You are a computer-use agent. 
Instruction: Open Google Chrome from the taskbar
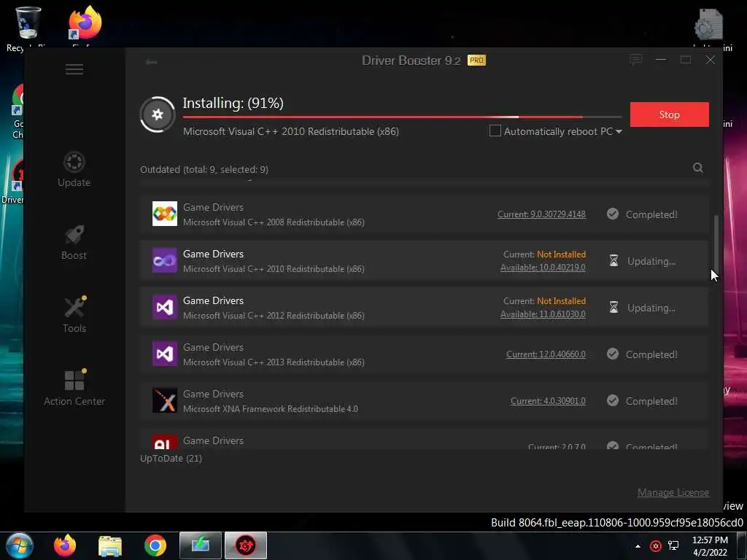[155, 545]
